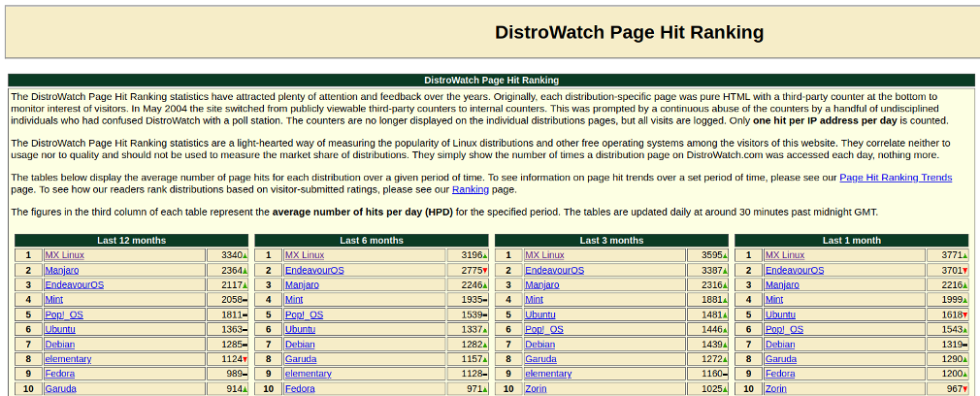Open Zorin in Last 1 month table

pos(775,388)
